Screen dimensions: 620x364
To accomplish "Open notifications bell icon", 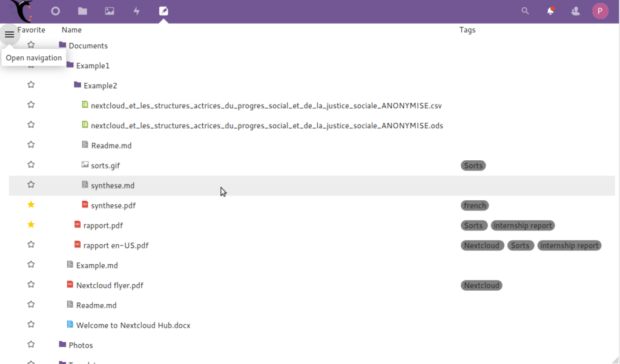I will tap(550, 11).
